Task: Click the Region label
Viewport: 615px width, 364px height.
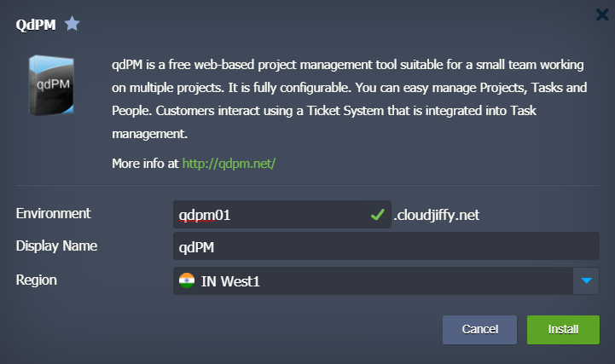Action: (37, 279)
